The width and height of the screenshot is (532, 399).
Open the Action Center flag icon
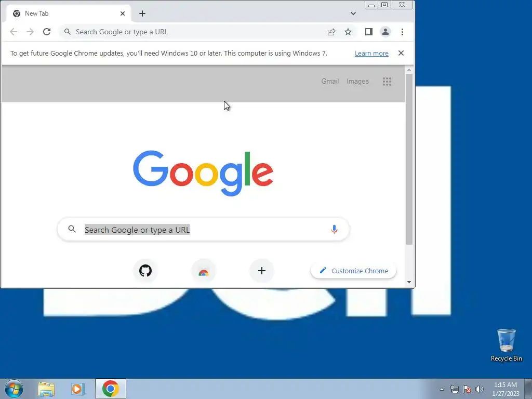[x=467, y=389]
